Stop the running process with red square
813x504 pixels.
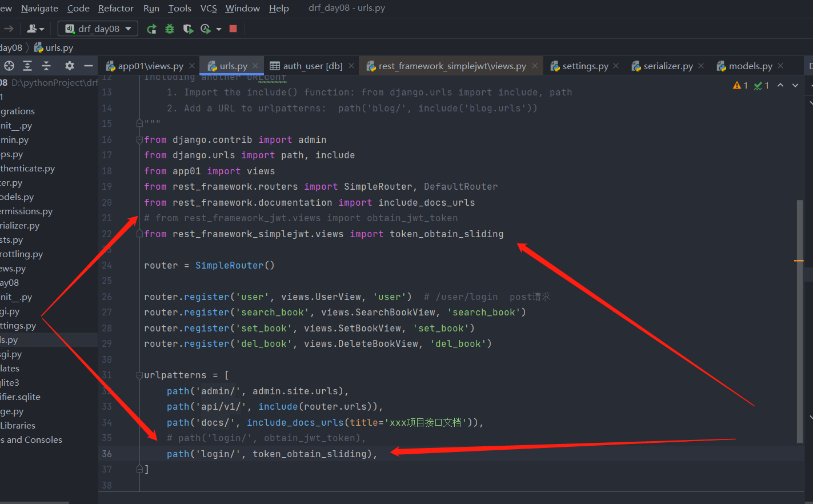coord(233,29)
